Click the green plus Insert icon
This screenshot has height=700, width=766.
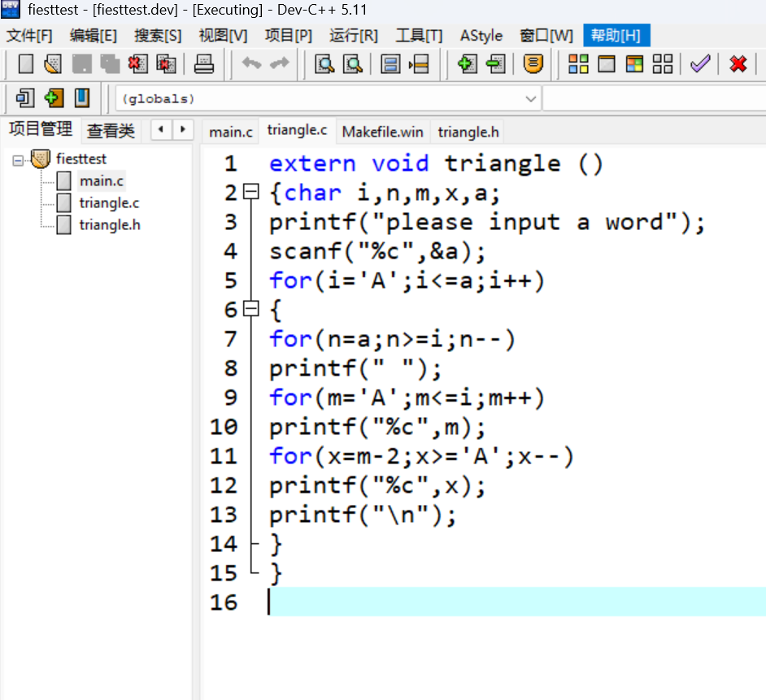click(53, 98)
